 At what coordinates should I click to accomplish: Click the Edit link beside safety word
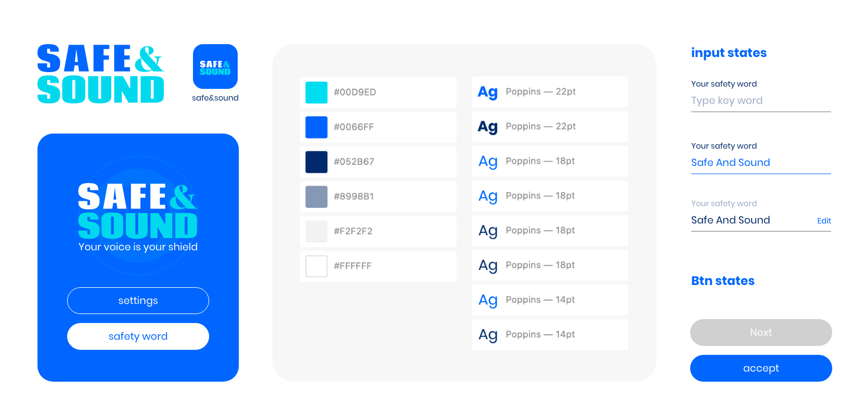(x=824, y=221)
